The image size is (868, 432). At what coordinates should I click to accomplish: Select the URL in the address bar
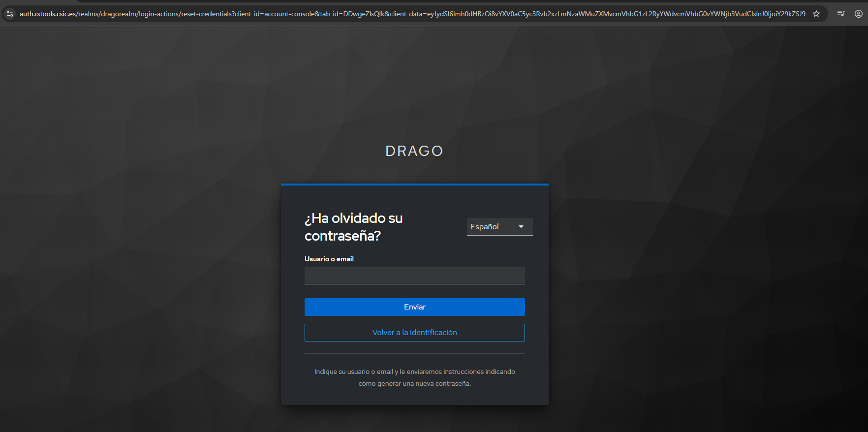[x=412, y=14]
